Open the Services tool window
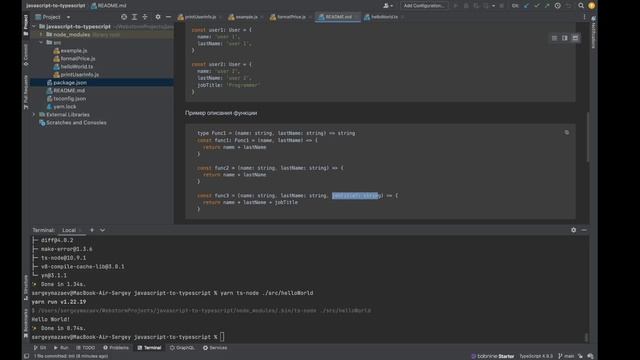Viewport: 640px width, 360px height. pyautogui.click(x=215, y=348)
